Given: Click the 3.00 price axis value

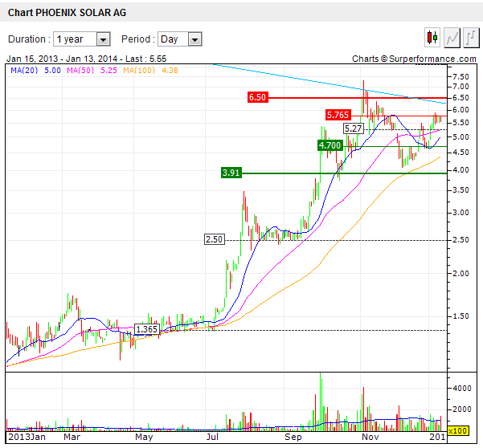Looking at the screenshot, I should pos(460,213).
